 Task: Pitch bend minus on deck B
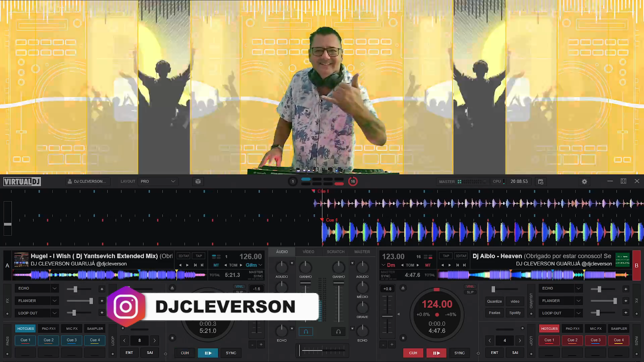(x=383, y=345)
